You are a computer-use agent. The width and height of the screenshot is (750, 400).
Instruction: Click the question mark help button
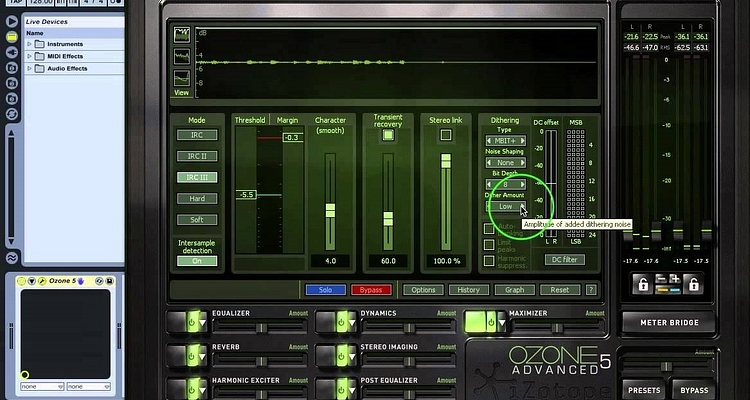[591, 290]
